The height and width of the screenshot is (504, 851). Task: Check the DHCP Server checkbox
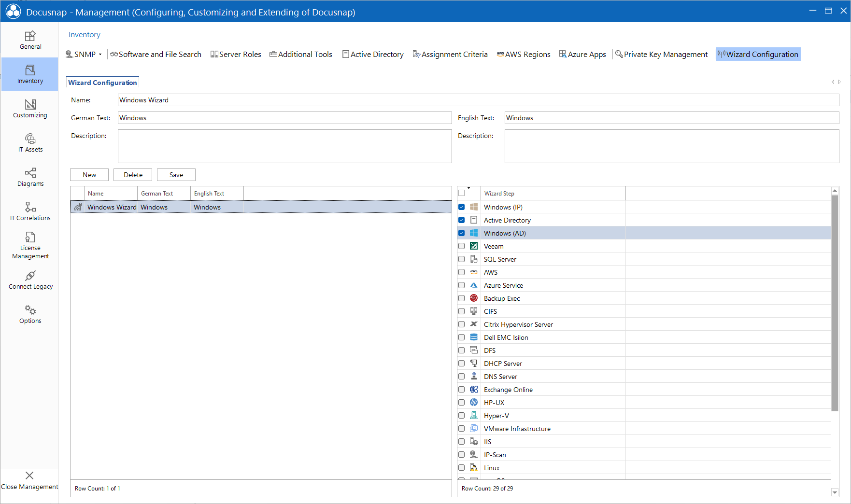pyautogui.click(x=462, y=364)
